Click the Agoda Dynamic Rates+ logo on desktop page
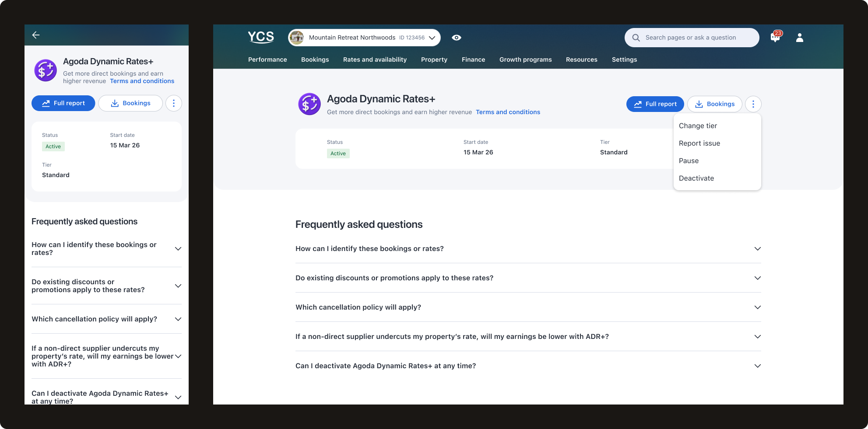 (x=309, y=104)
